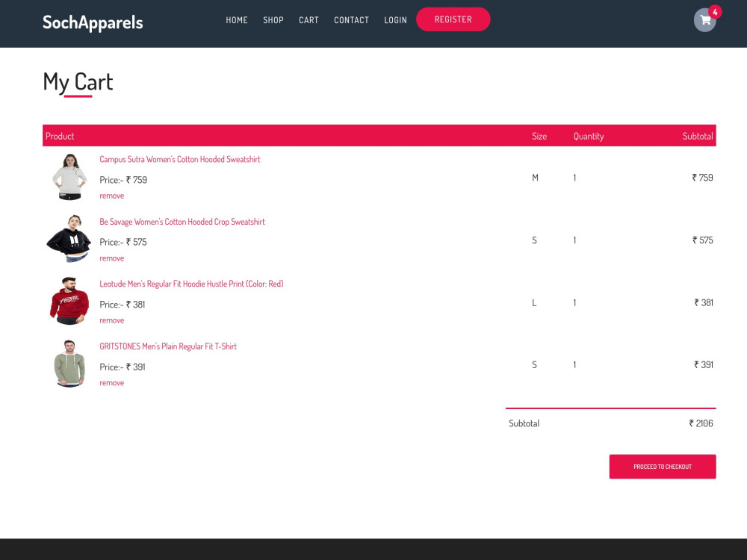Click the black Be Savage sweatshirt thumbnail
Image resolution: width=747 pixels, height=560 pixels.
[x=69, y=239]
